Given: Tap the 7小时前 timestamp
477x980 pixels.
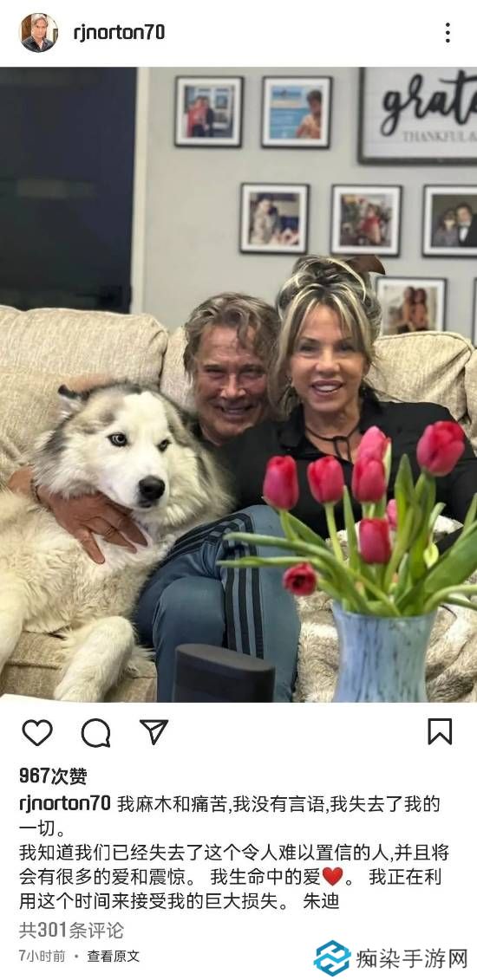Looking at the screenshot, I should click(42, 957).
